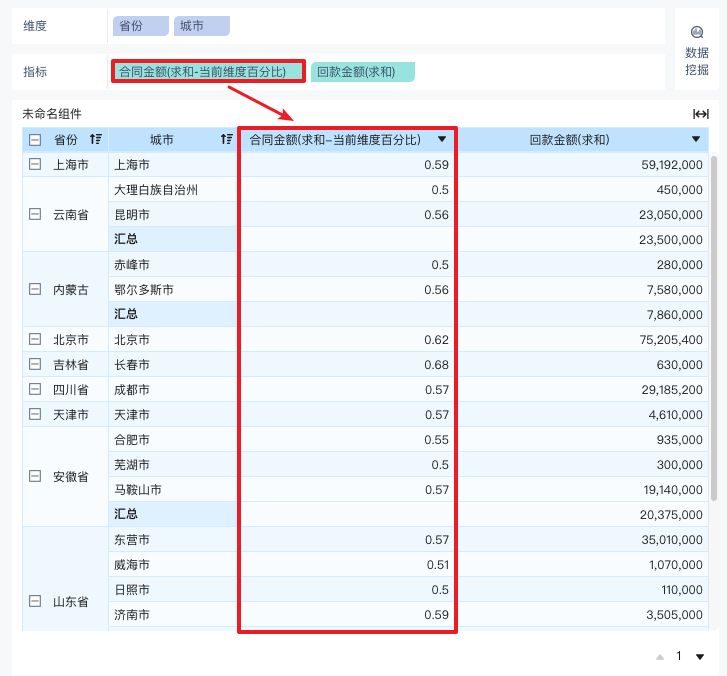Collapse the 安徽省 province group
This screenshot has width=727, height=676.
pyautogui.click(x=35, y=477)
